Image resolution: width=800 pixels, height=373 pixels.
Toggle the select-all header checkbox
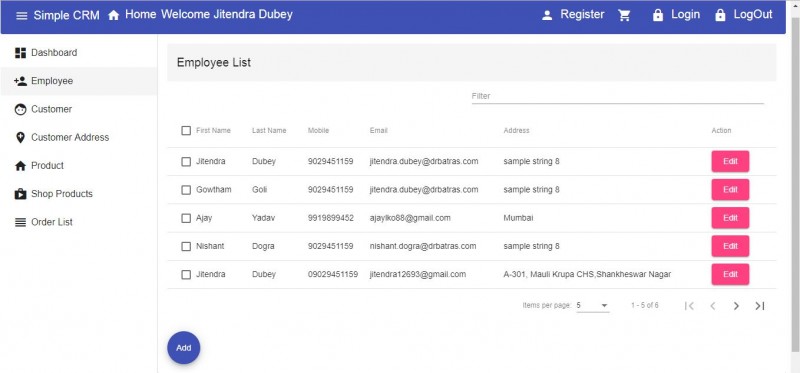186,131
